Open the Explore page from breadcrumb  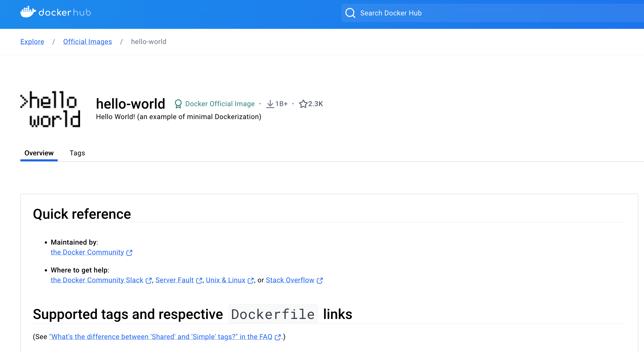point(32,42)
